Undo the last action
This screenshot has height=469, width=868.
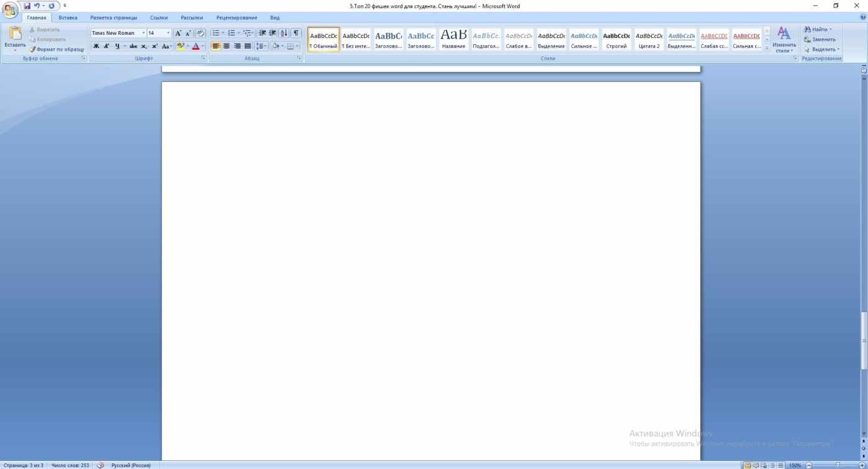coord(37,6)
